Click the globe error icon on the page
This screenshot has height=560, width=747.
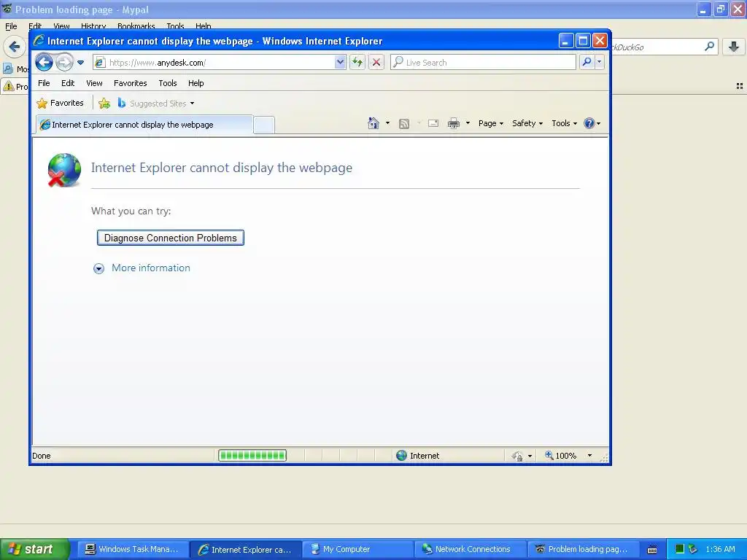[64, 170]
